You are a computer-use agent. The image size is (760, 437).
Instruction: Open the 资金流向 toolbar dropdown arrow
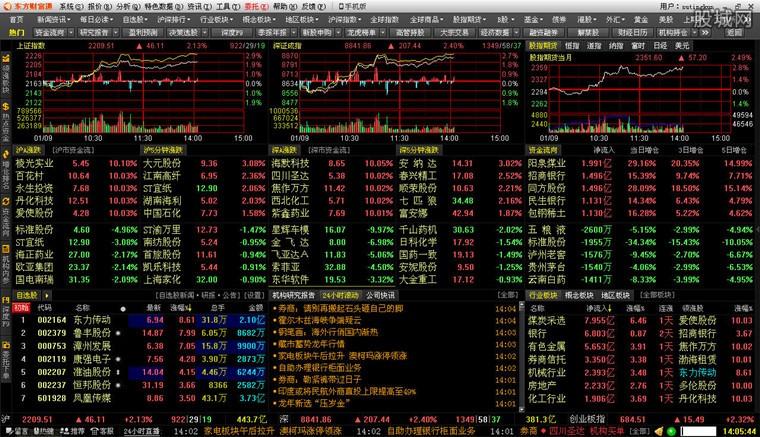[x=71, y=32]
